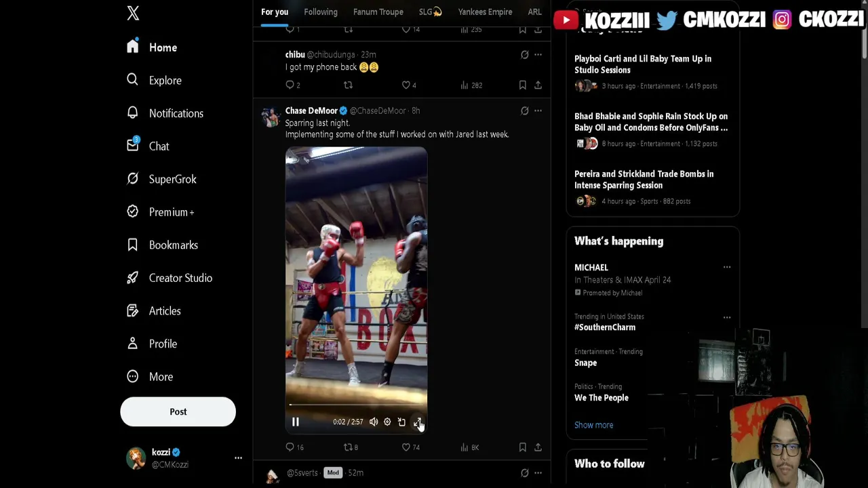Viewport: 868px width, 488px height.
Task: Switch to the Following tab
Action: [321, 12]
